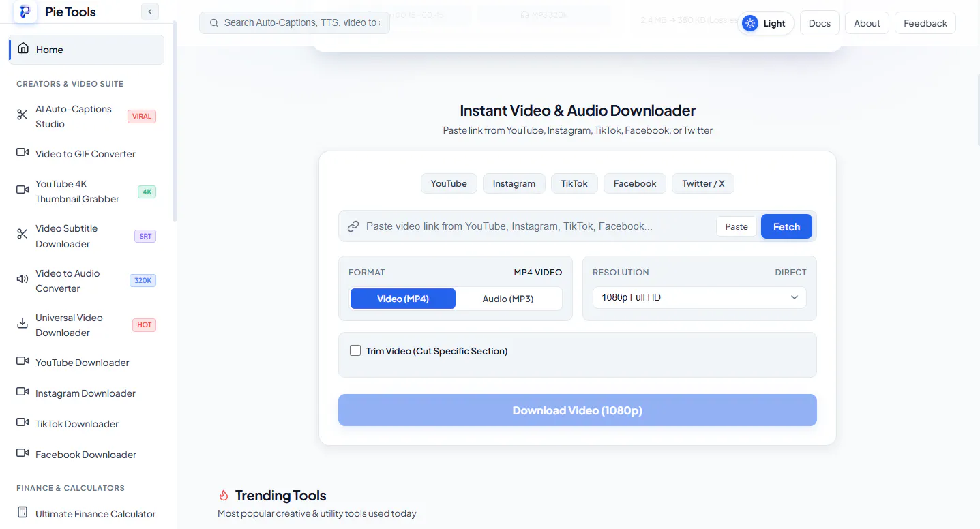980x529 pixels.
Task: Open the Docs page
Action: [x=820, y=23]
